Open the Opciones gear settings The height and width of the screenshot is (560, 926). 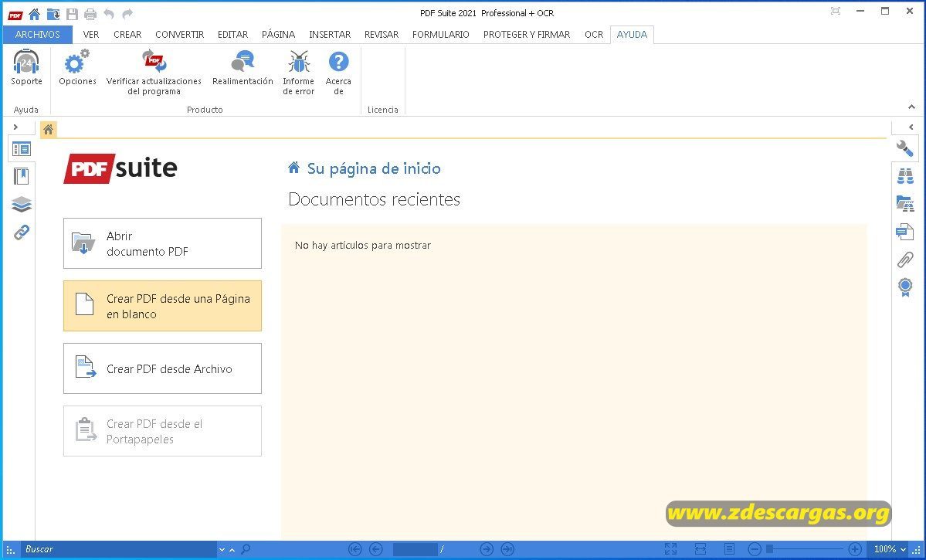click(x=77, y=69)
